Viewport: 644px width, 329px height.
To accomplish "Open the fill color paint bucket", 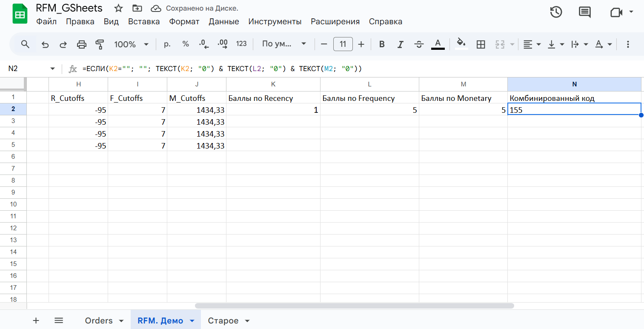I will click(x=461, y=44).
